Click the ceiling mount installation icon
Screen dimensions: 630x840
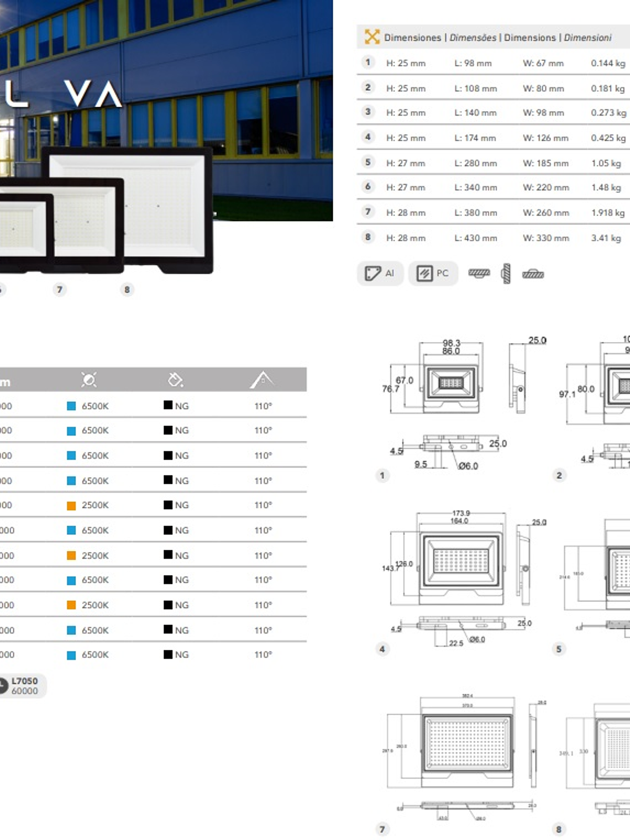pos(480,272)
